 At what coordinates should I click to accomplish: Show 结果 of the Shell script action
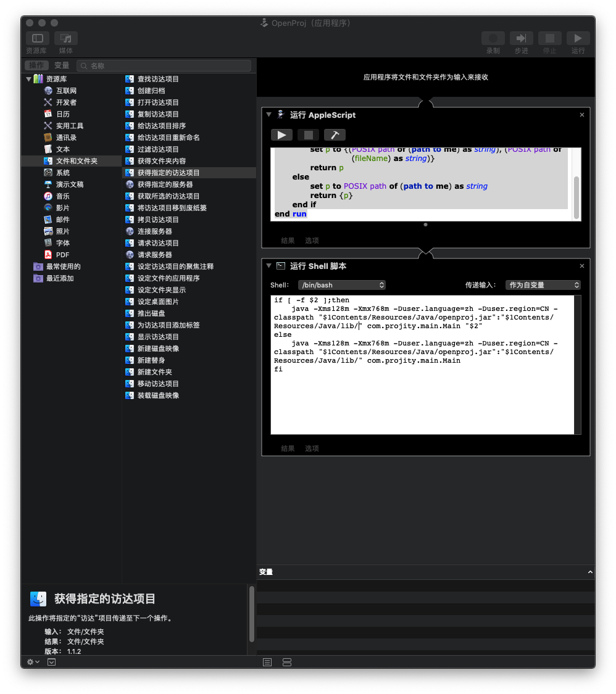(x=288, y=448)
